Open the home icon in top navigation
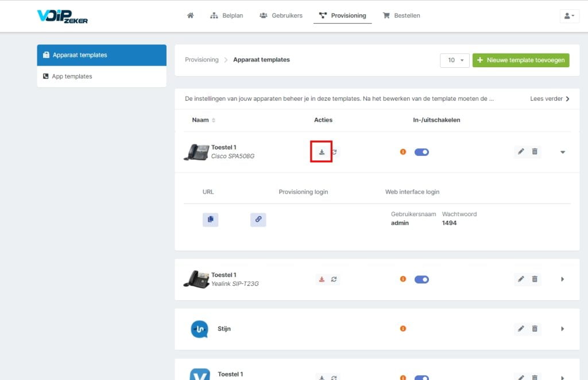This screenshot has height=380, width=588. pyautogui.click(x=191, y=16)
